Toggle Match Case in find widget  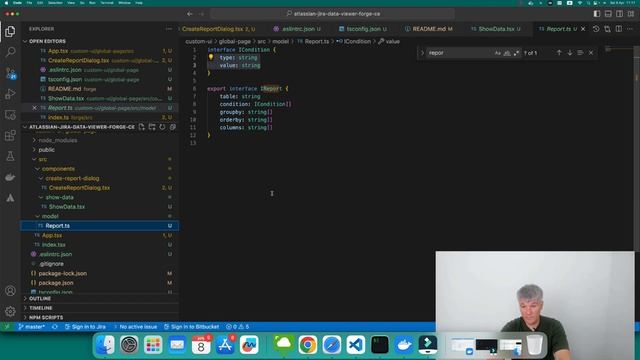click(x=498, y=53)
